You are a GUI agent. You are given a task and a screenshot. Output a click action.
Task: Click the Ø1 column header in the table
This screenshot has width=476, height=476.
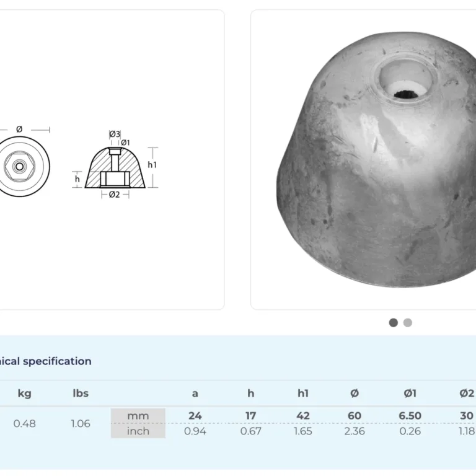click(x=410, y=394)
